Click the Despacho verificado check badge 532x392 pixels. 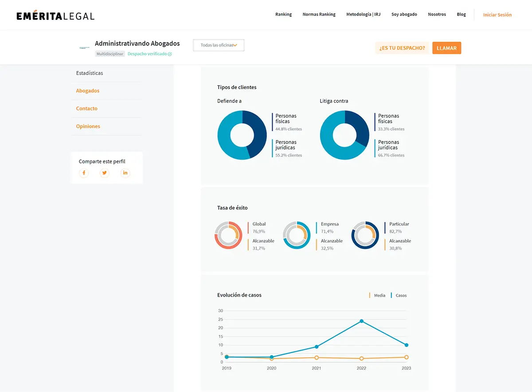click(170, 54)
